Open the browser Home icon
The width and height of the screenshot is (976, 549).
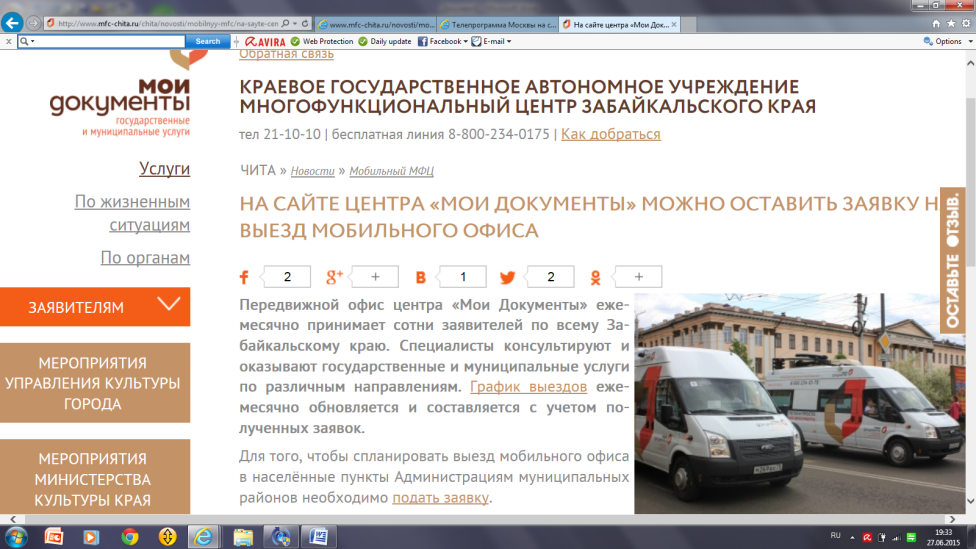[936, 24]
